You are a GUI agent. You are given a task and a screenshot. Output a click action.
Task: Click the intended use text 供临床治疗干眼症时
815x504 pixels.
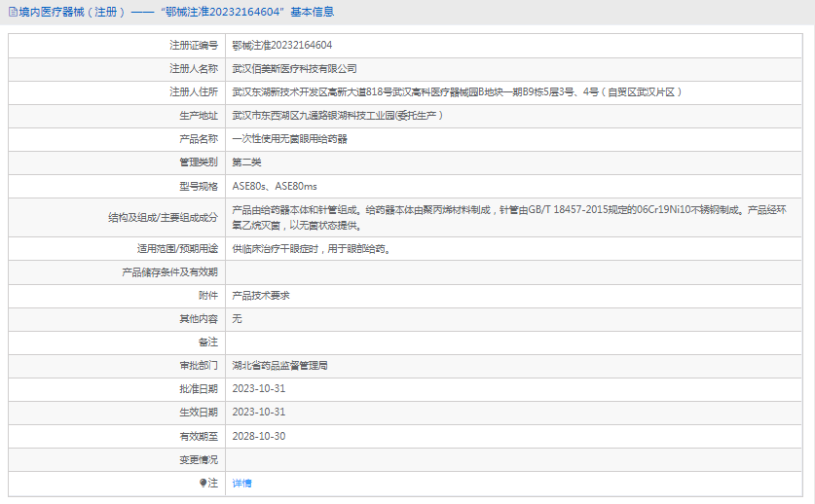pos(312,248)
